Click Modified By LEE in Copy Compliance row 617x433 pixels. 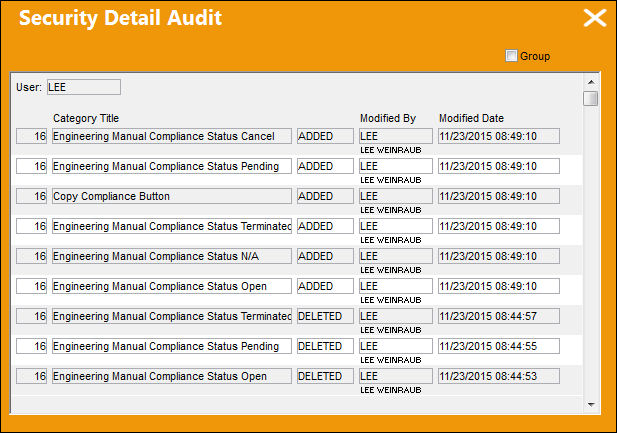tap(396, 196)
